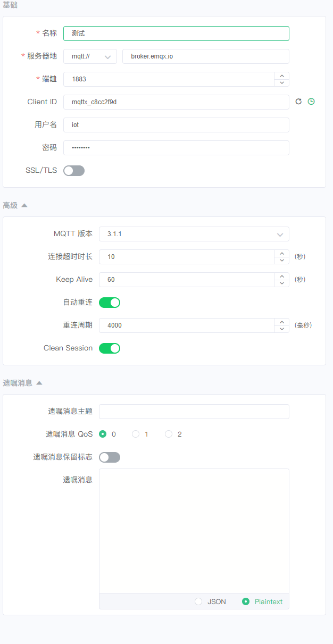333x644 pixels.
Task: Increase reconnect period with up arrow
Action: (x=282, y=322)
